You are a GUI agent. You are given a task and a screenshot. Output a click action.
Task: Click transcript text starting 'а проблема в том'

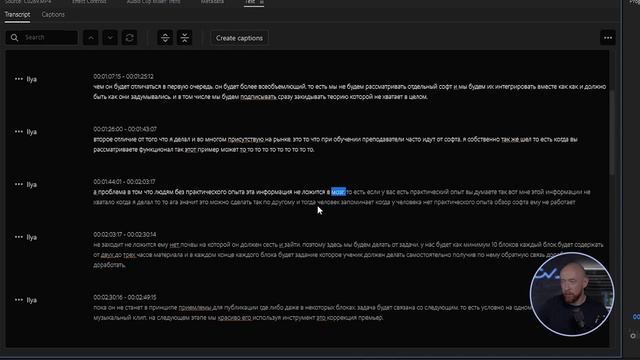[x=342, y=197]
